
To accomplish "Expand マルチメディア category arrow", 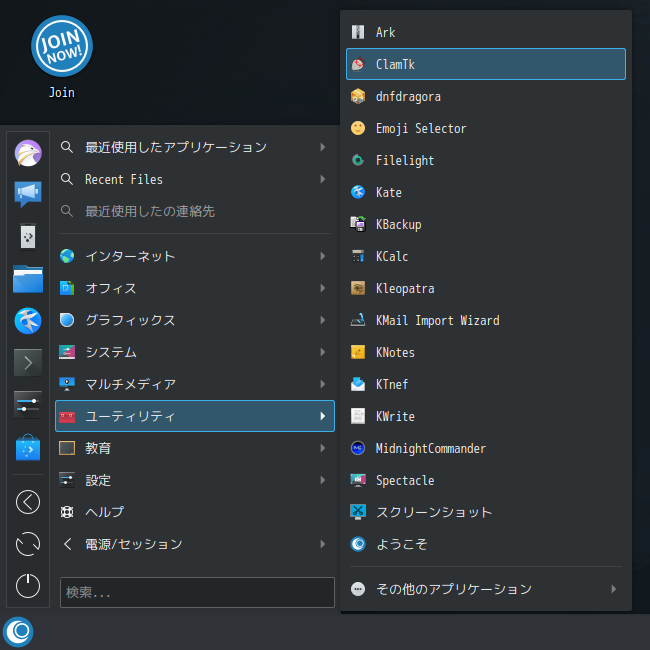I will 323,384.
